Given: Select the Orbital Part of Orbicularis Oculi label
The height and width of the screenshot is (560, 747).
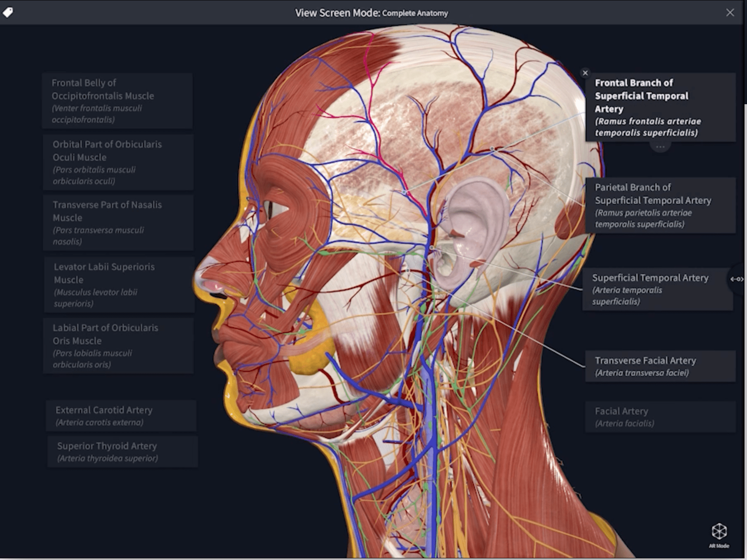Looking at the screenshot, I should pyautogui.click(x=118, y=162).
